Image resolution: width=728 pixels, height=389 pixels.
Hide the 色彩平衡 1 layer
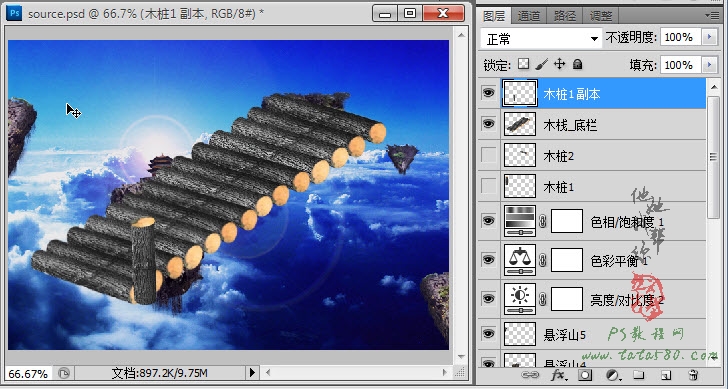488,260
